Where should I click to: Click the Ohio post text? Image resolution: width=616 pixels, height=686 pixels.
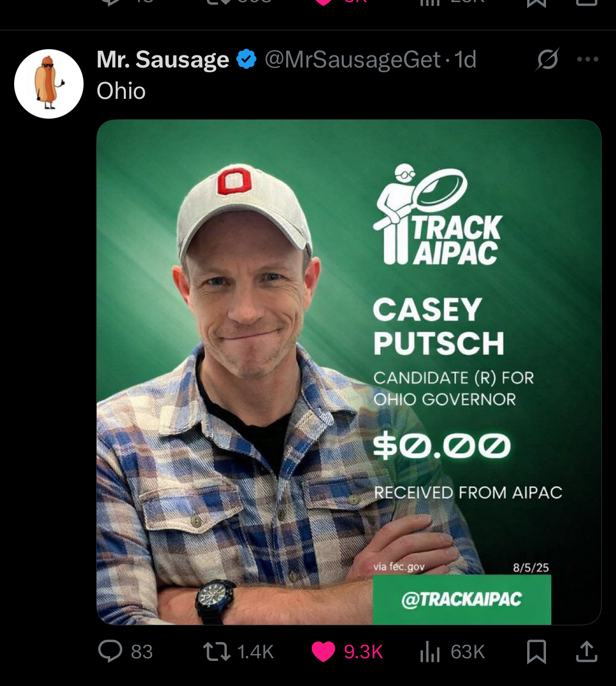pos(121,91)
